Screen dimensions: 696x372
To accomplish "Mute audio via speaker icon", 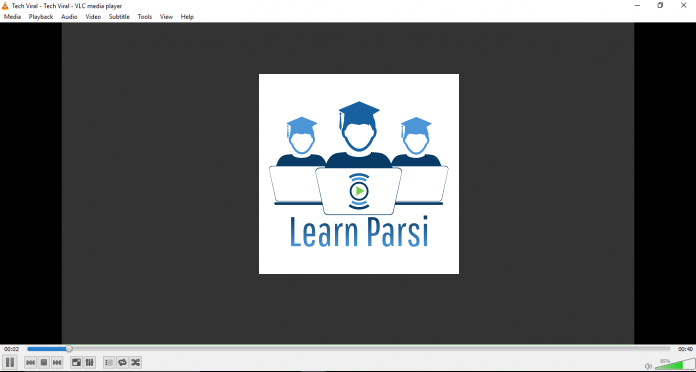I will (648, 366).
